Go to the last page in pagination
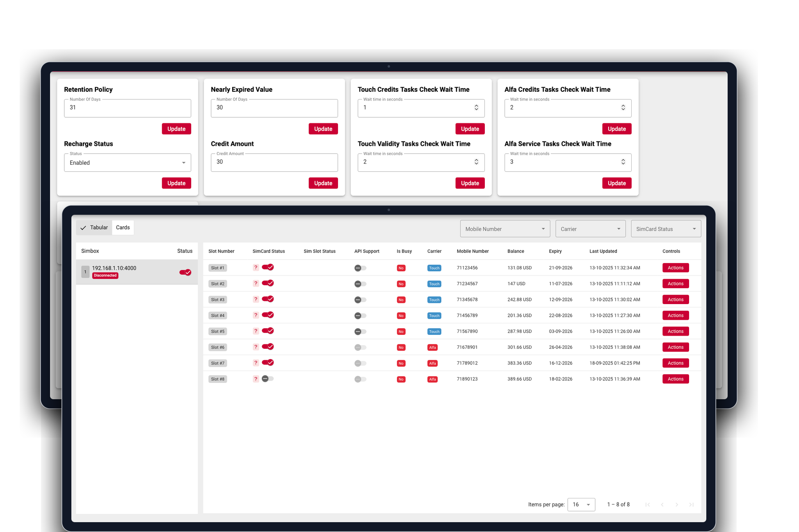This screenshot has width=799, height=532. pos(692,505)
